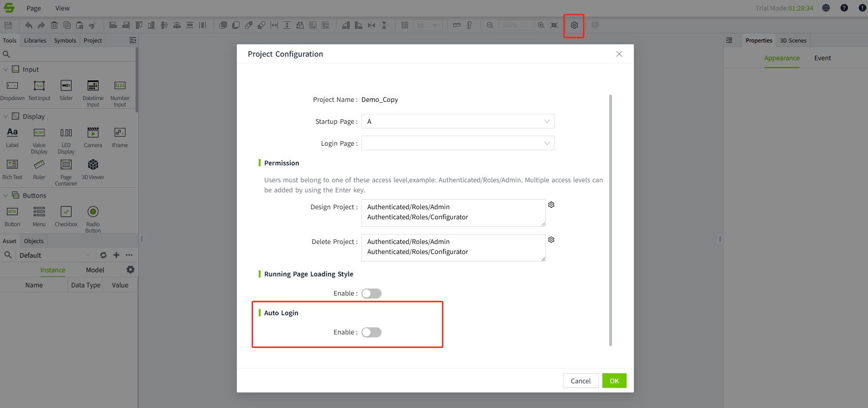Click the project settings gear in toolbar
The image size is (868, 408).
point(574,26)
